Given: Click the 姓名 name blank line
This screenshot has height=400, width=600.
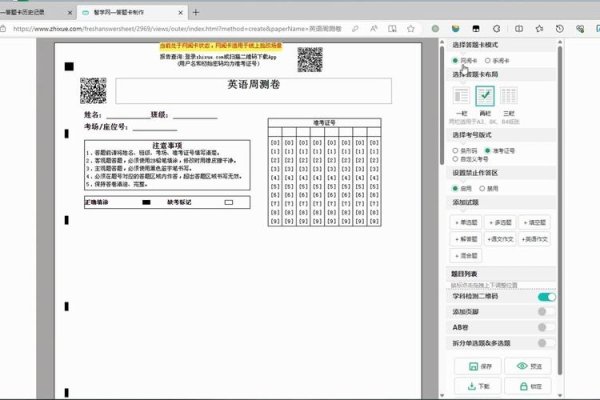Looking at the screenshot, I should [129, 116].
